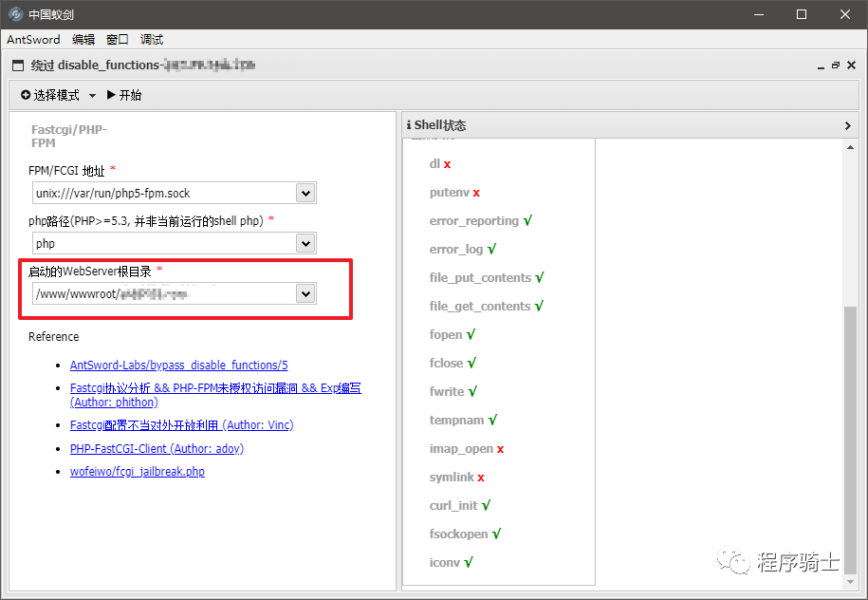Click the curl_init function row
This screenshot has height=600, width=868.
(x=460, y=505)
